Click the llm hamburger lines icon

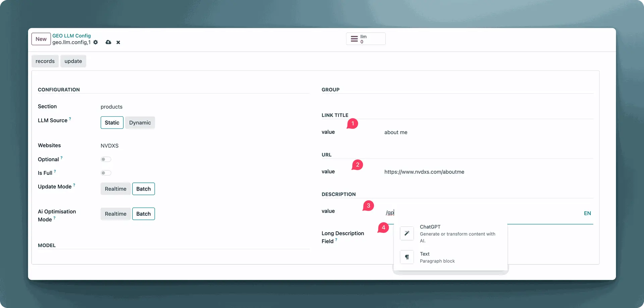[x=354, y=39]
